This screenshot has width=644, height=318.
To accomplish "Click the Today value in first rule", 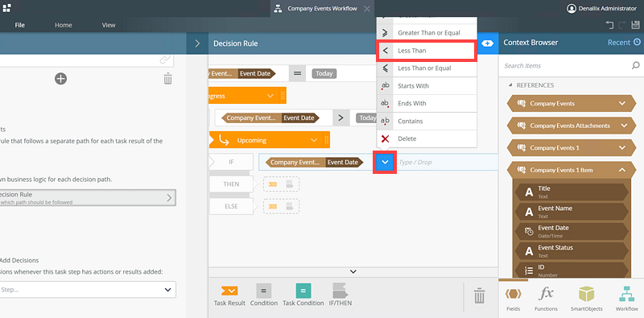I will pos(324,73).
